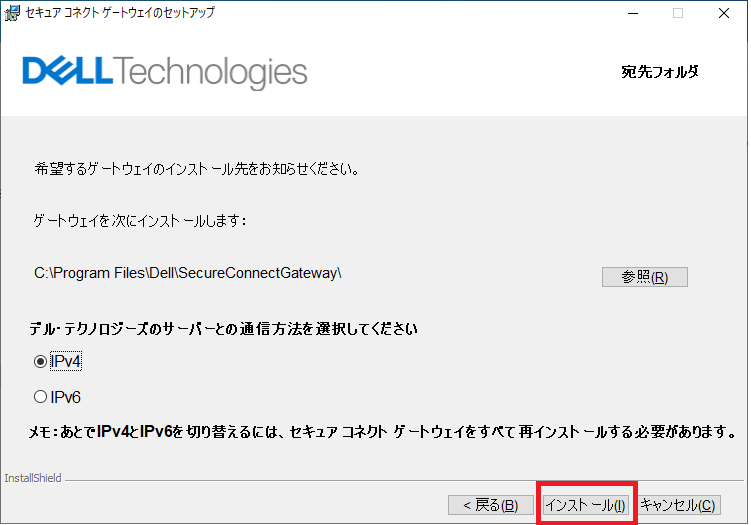Image resolution: width=751 pixels, height=525 pixels.
Task: Click the communication method prompt デル・テクノロジーズのサーバーとの通信方法
Action: (223, 329)
